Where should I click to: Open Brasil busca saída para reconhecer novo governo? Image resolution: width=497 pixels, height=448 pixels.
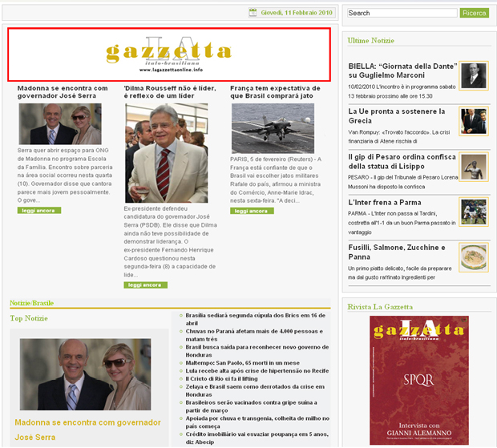click(x=257, y=351)
